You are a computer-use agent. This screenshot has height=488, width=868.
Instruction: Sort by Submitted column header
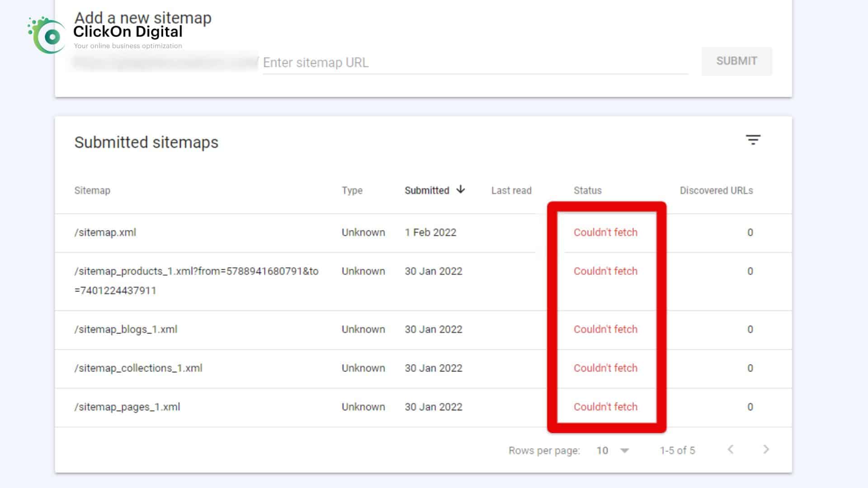tap(427, 190)
